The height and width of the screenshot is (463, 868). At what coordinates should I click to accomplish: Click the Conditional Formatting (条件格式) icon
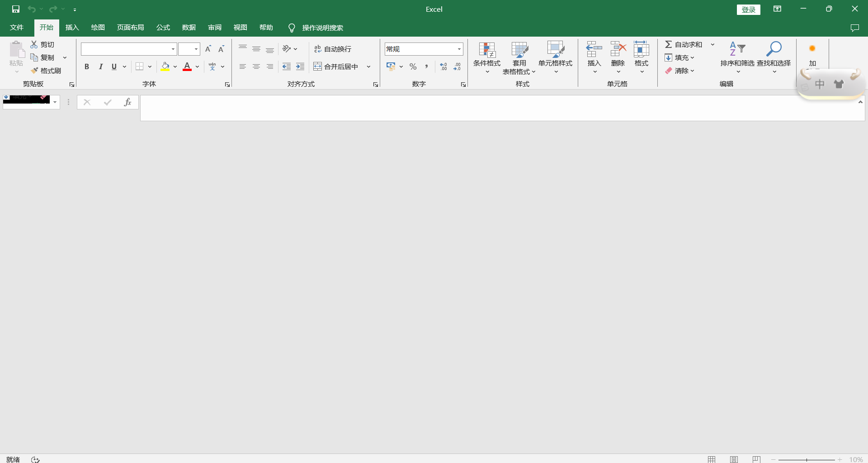click(x=487, y=50)
